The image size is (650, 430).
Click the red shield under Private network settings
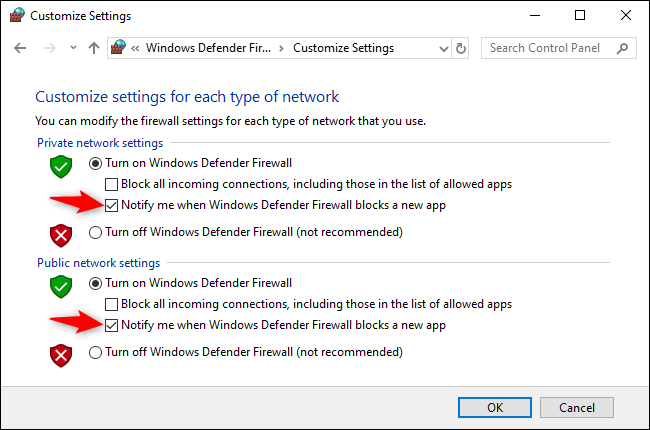pos(62,236)
